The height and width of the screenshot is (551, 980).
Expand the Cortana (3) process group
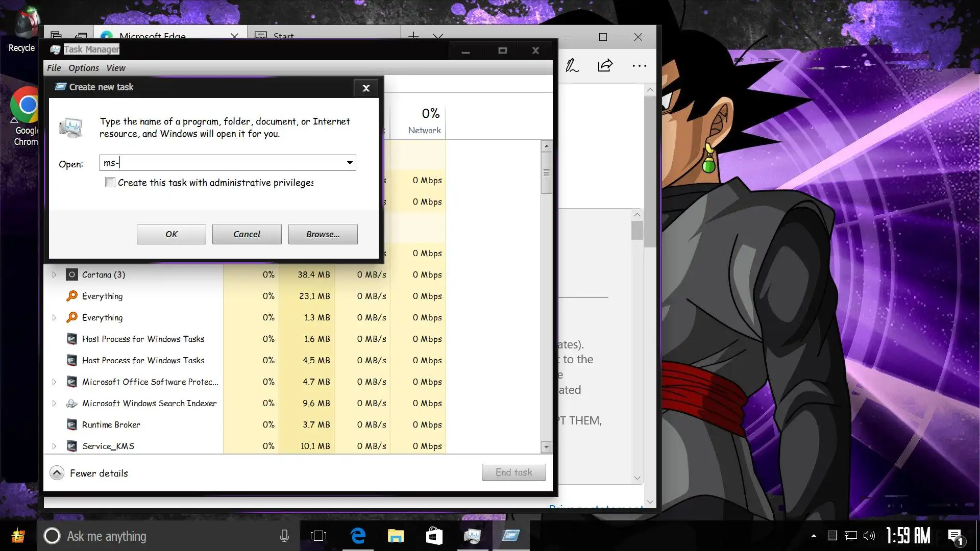point(54,274)
